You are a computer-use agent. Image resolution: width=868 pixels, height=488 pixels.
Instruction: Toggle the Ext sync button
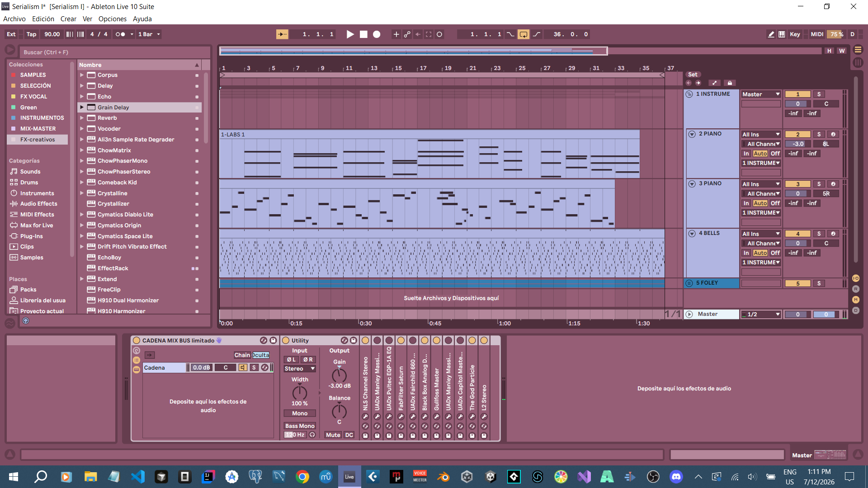(11, 34)
